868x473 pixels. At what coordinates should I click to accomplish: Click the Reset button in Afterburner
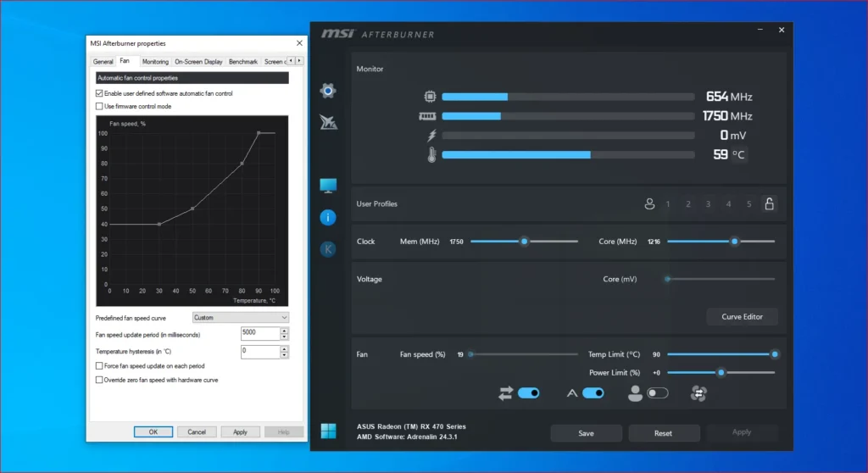(663, 433)
